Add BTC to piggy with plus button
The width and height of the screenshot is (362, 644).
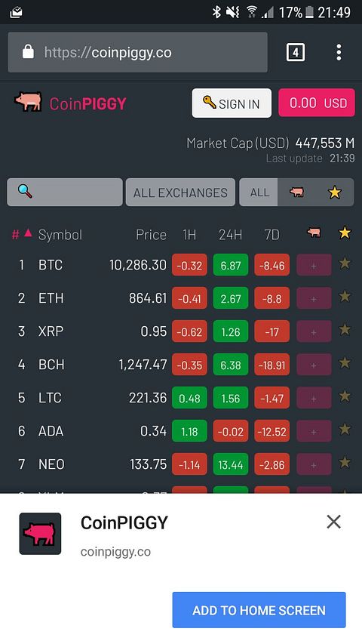pyautogui.click(x=314, y=265)
